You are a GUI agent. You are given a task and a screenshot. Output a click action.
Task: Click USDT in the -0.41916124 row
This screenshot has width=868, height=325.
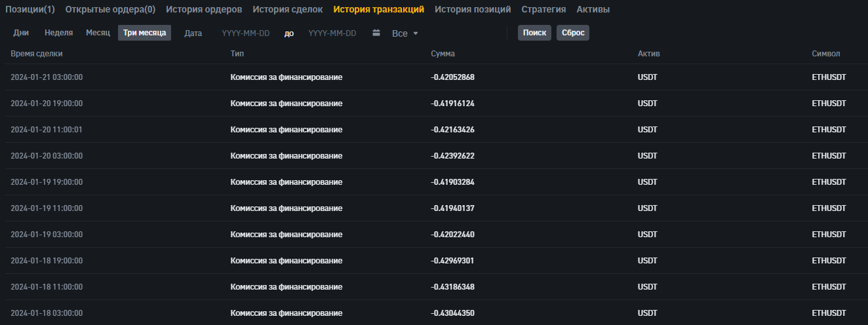point(648,104)
